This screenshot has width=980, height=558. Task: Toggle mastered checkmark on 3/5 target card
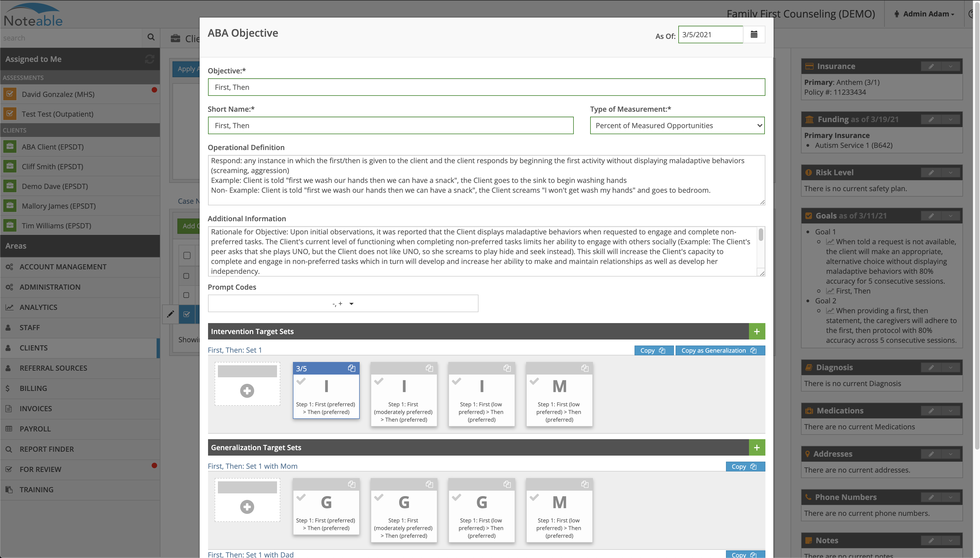301,381
